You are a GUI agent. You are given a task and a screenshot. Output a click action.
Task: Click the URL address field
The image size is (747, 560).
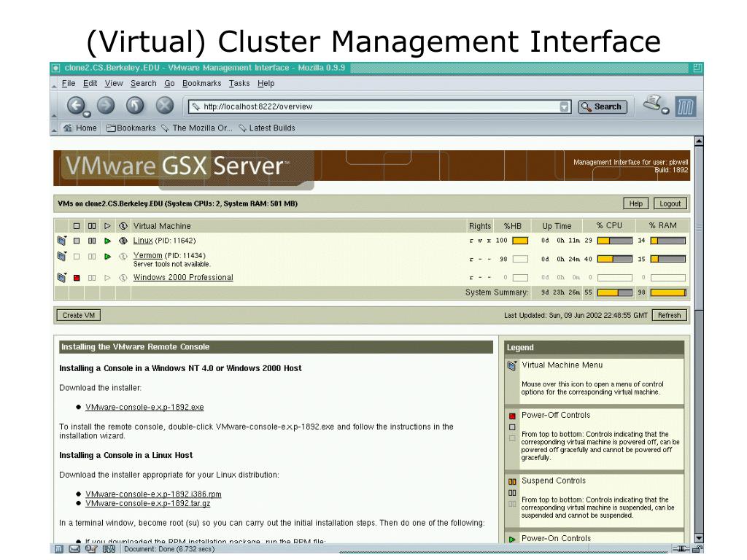(379, 106)
